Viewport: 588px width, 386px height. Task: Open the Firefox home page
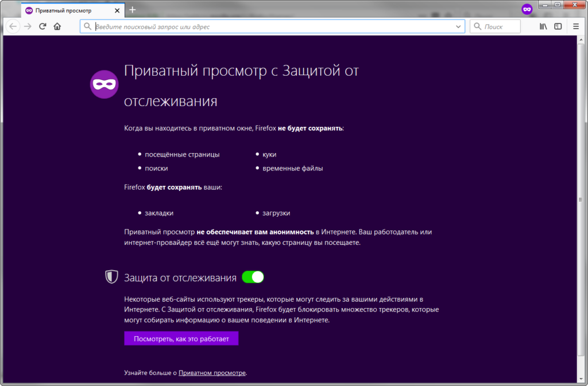[57, 26]
